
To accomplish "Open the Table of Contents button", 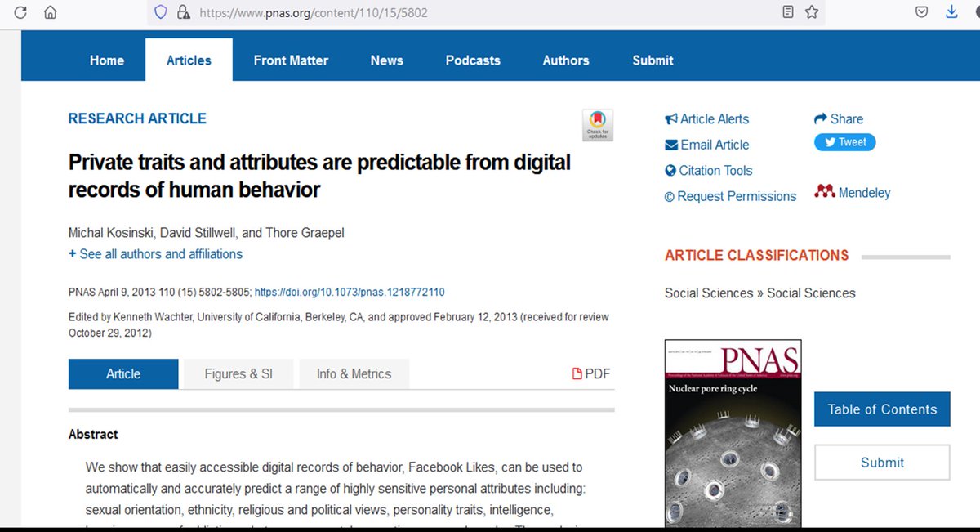I will pyautogui.click(x=882, y=409).
